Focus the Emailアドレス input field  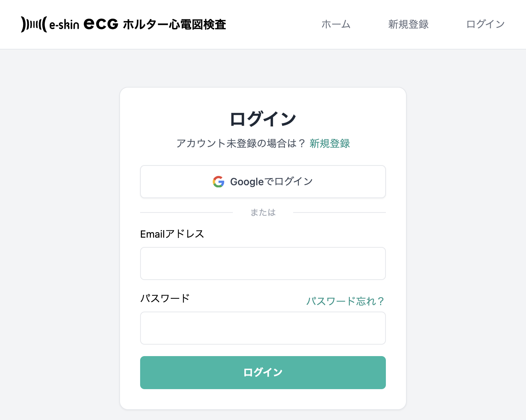pyautogui.click(x=263, y=263)
